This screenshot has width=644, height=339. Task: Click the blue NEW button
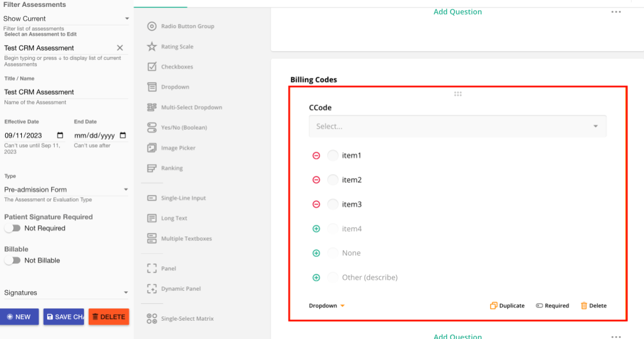click(20, 317)
